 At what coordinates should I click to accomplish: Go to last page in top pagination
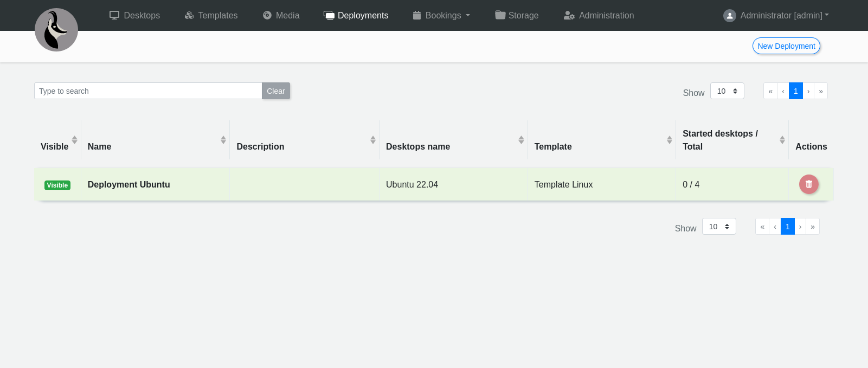pyautogui.click(x=821, y=91)
